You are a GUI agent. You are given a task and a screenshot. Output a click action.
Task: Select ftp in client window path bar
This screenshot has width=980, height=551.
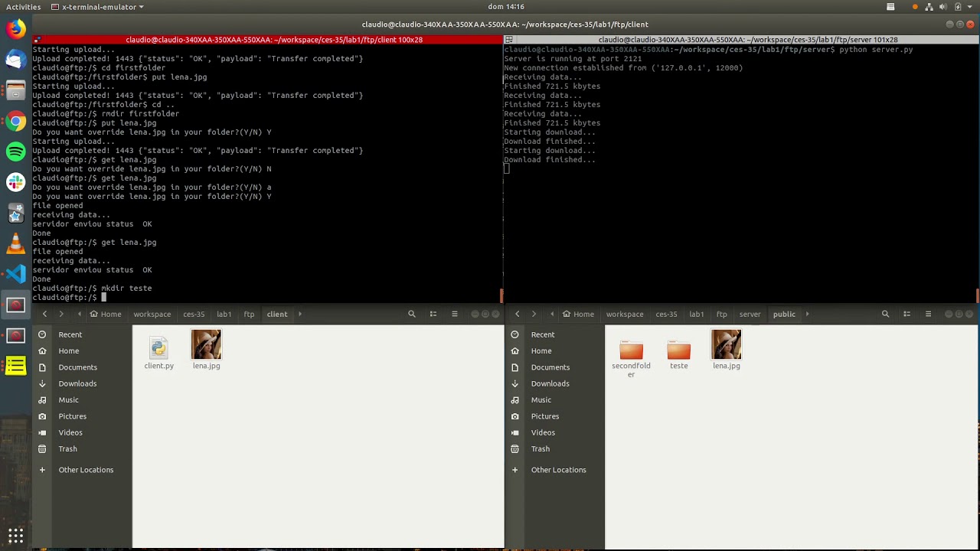(249, 314)
